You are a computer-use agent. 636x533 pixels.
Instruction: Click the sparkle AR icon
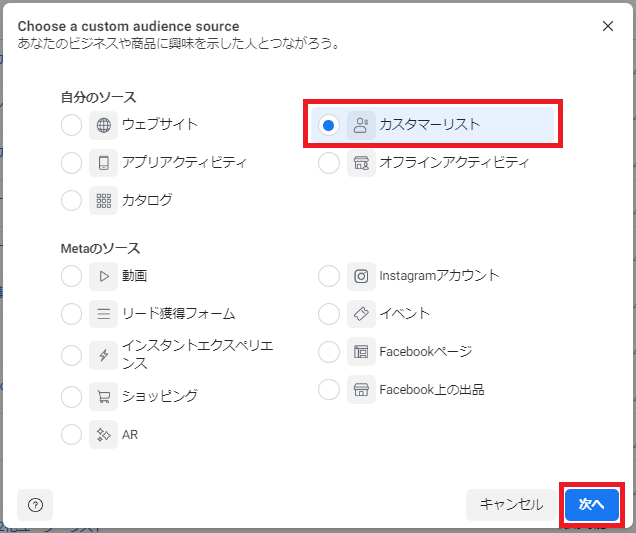pyautogui.click(x=103, y=434)
